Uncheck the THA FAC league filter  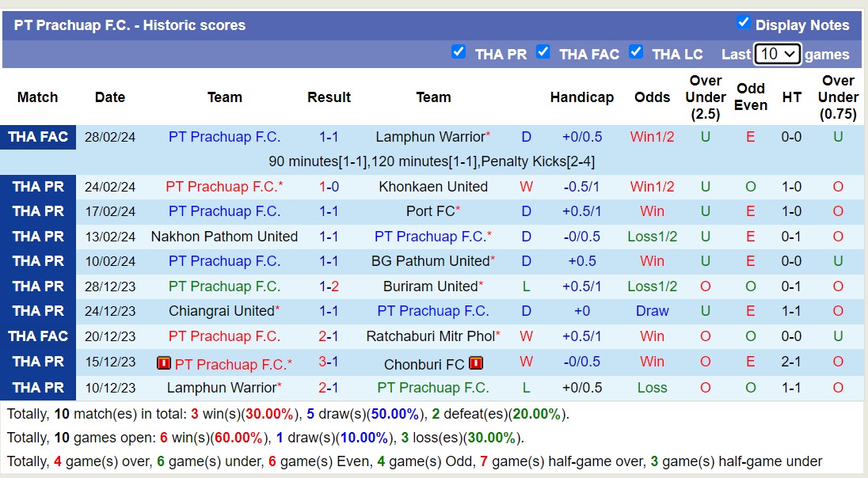(x=542, y=51)
